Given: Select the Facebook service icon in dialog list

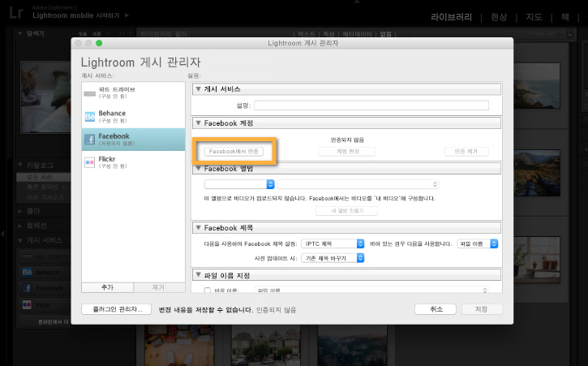Looking at the screenshot, I should coord(90,140).
